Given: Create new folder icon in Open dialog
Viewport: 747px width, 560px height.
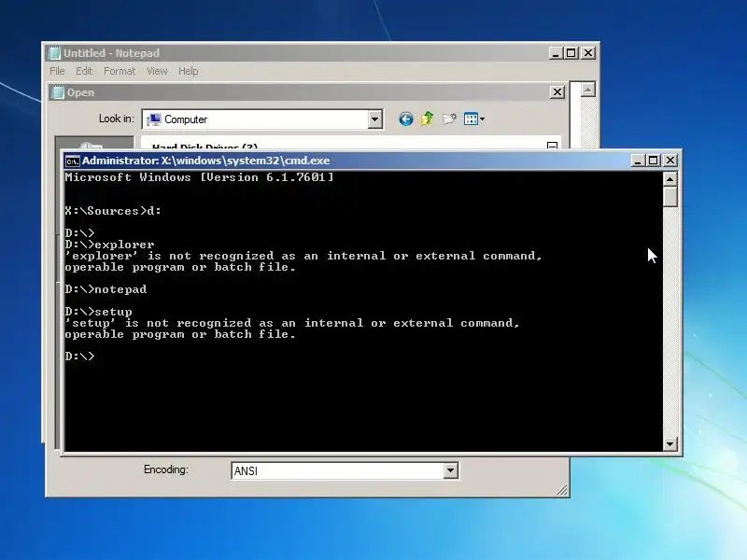Looking at the screenshot, I should pyautogui.click(x=449, y=119).
